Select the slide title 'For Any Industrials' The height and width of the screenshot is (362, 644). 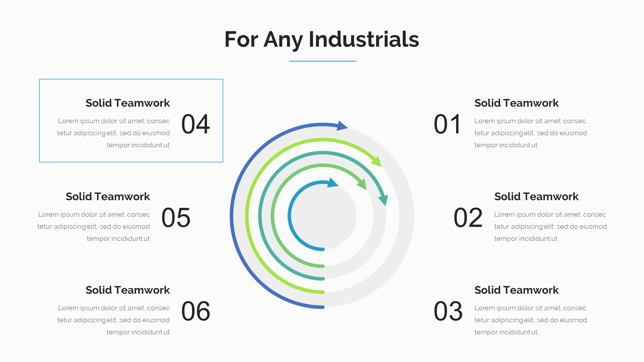pos(322,39)
